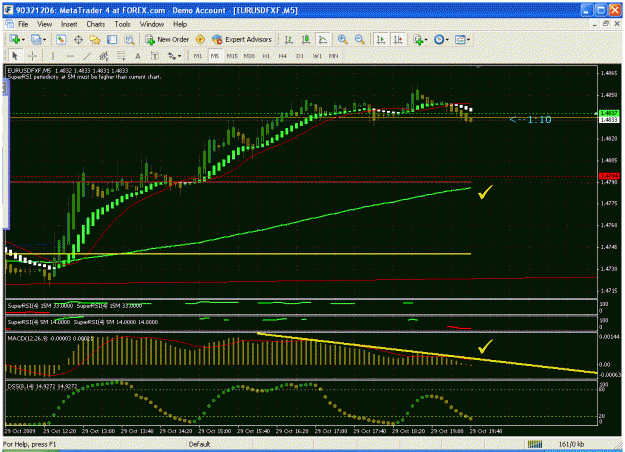Switch to H1 timeframe

point(266,56)
